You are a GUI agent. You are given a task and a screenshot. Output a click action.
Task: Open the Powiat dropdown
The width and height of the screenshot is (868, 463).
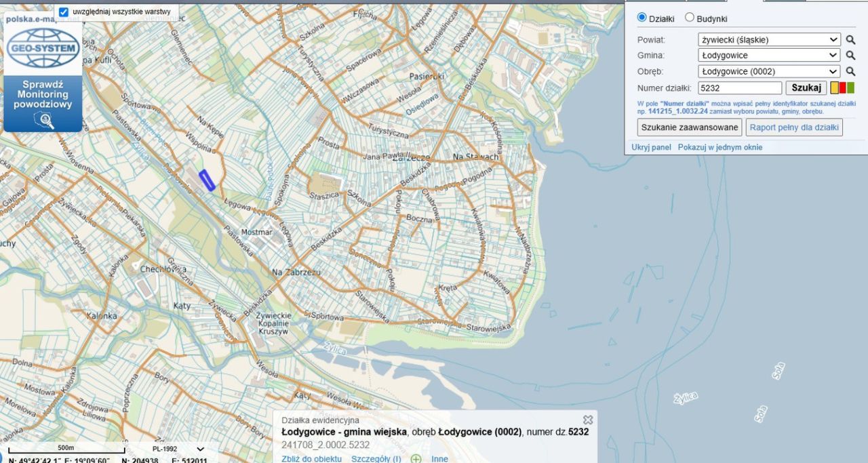(769, 40)
